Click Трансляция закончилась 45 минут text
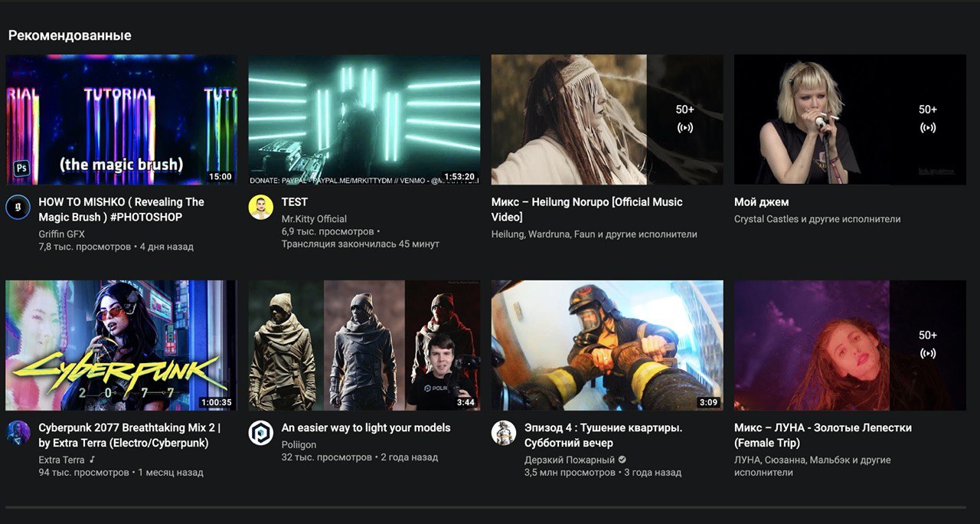 (360, 244)
